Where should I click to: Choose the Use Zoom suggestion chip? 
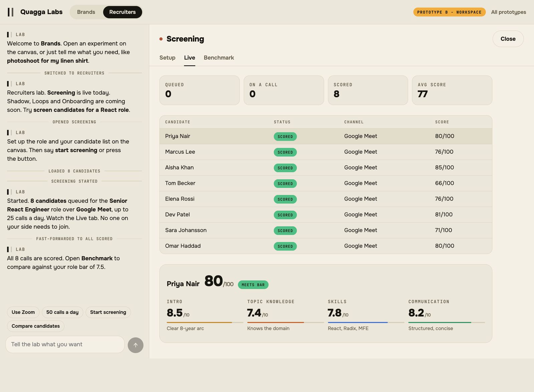tap(23, 312)
